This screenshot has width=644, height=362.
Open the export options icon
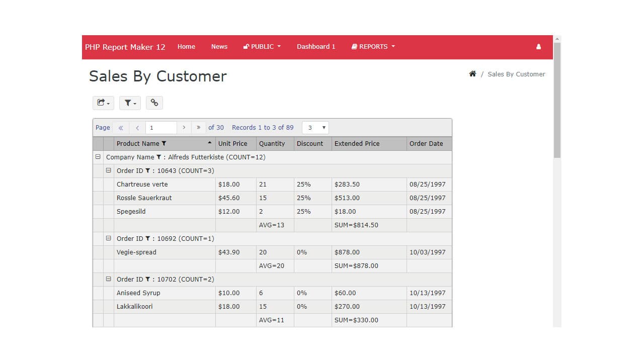103,103
